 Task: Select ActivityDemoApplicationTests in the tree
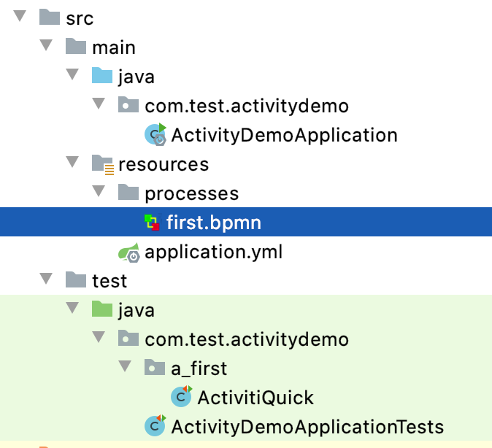pos(307,426)
